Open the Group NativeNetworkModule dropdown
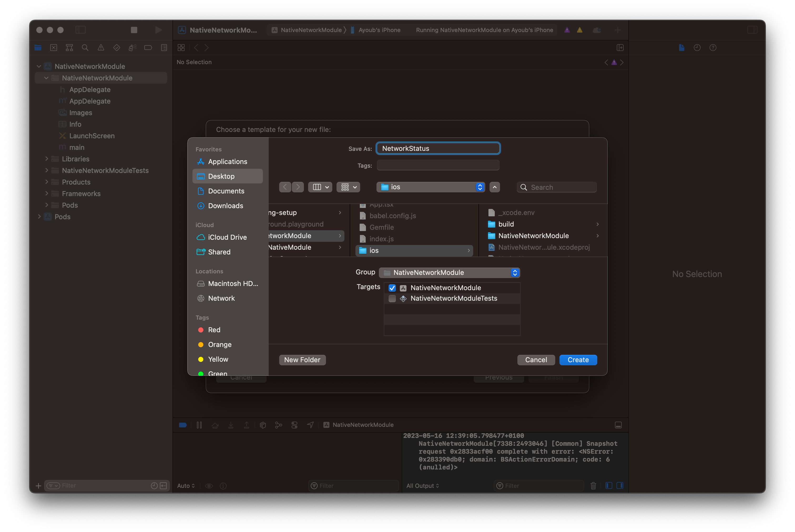 point(449,273)
